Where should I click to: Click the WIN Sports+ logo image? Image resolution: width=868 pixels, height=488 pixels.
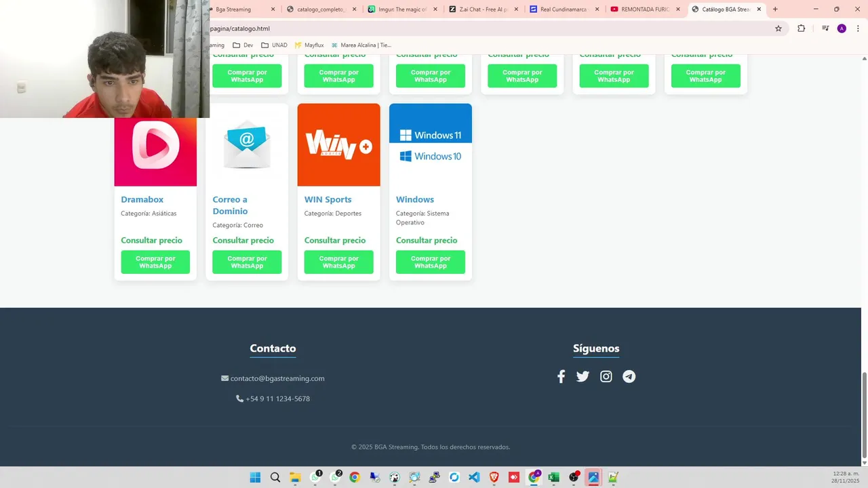pos(338,145)
